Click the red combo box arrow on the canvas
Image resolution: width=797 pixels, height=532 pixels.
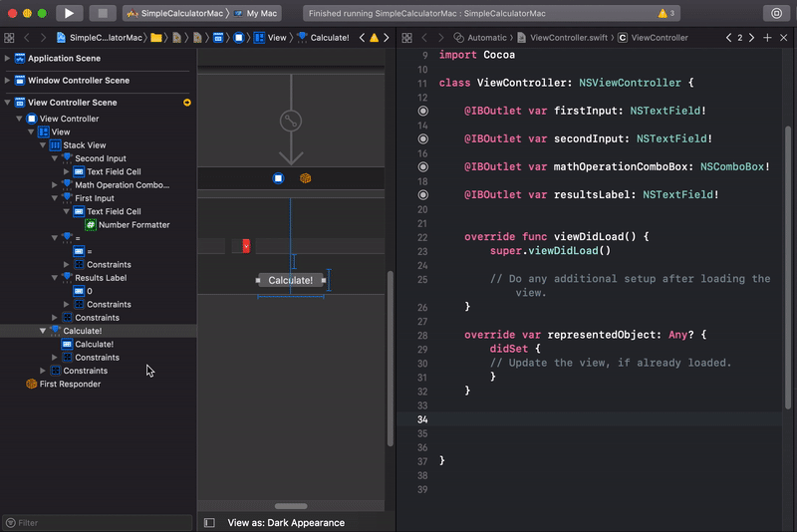coord(246,246)
